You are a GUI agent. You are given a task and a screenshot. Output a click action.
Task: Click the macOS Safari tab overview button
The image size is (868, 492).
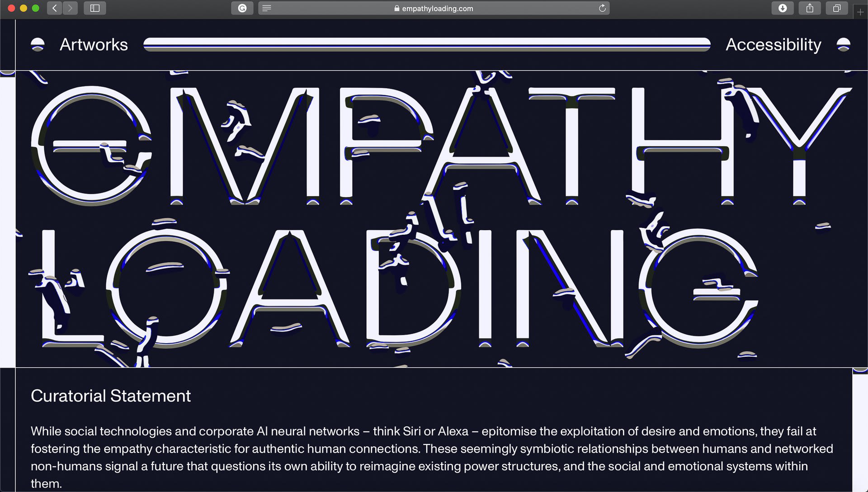coord(836,8)
